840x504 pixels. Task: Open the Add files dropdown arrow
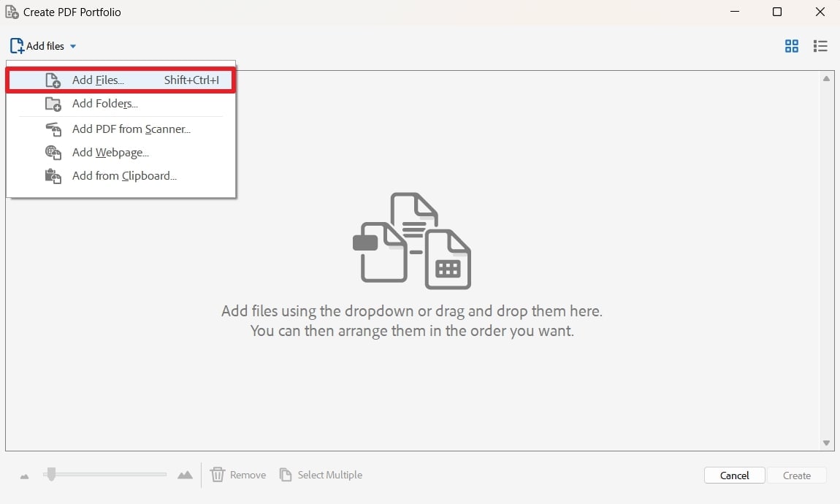[x=73, y=47]
